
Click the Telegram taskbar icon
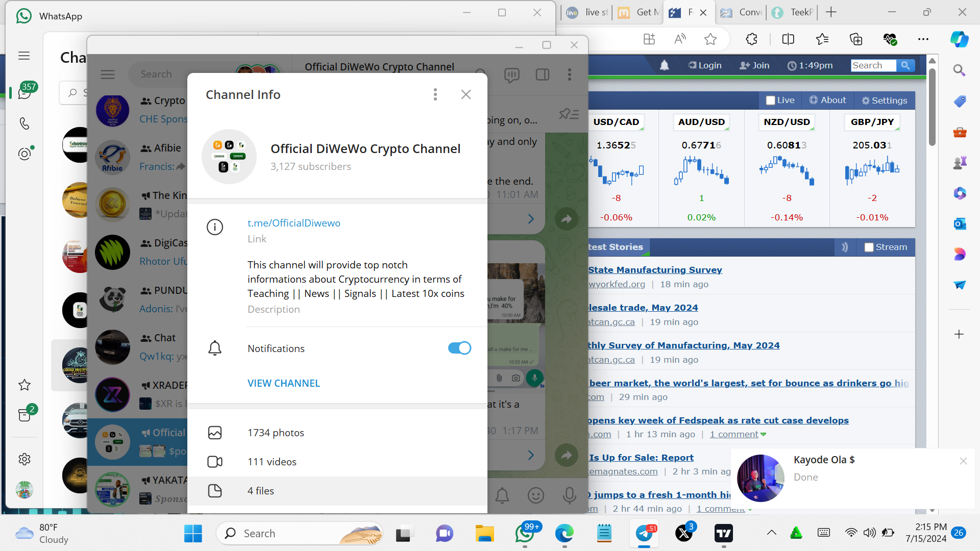tap(644, 534)
